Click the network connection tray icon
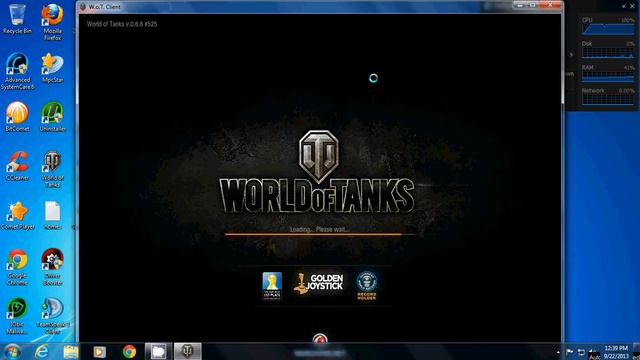Image resolution: width=640 pixels, height=360 pixels. coord(581,352)
